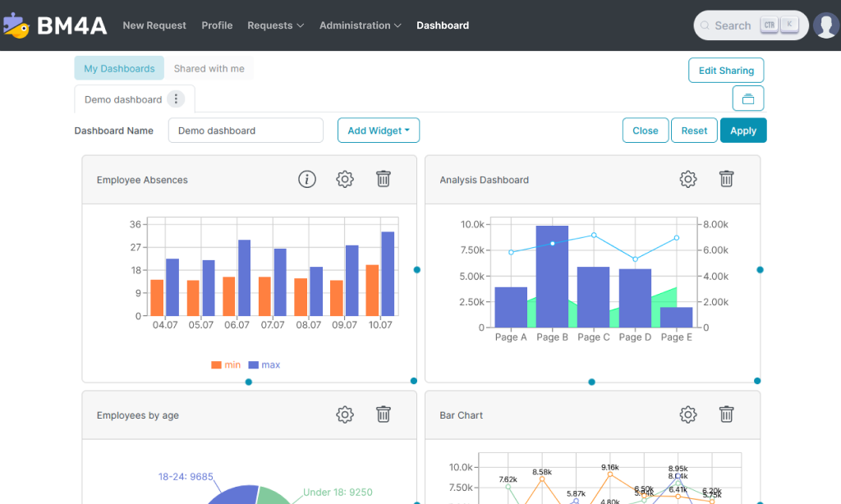Open the Add Widget dropdown
841x504 pixels.
point(379,131)
